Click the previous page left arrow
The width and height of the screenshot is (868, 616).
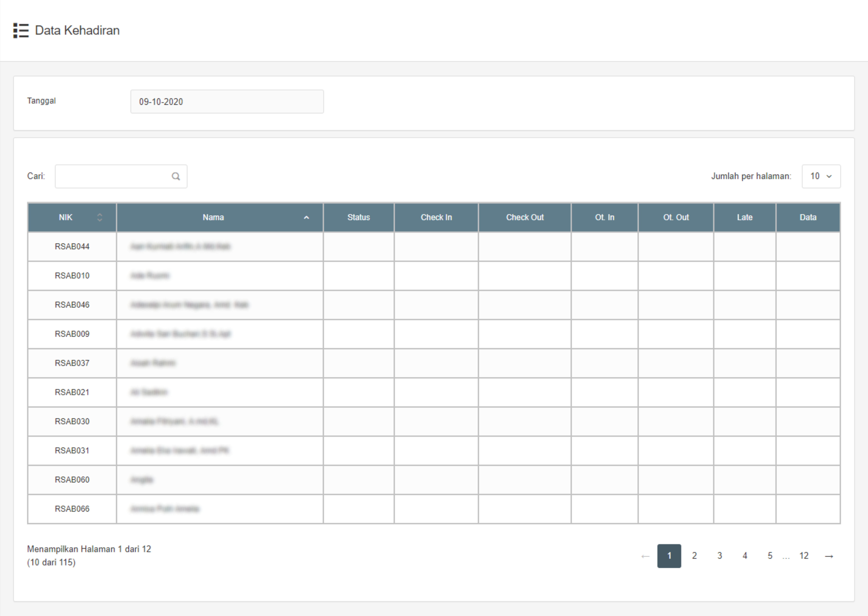[x=645, y=556]
